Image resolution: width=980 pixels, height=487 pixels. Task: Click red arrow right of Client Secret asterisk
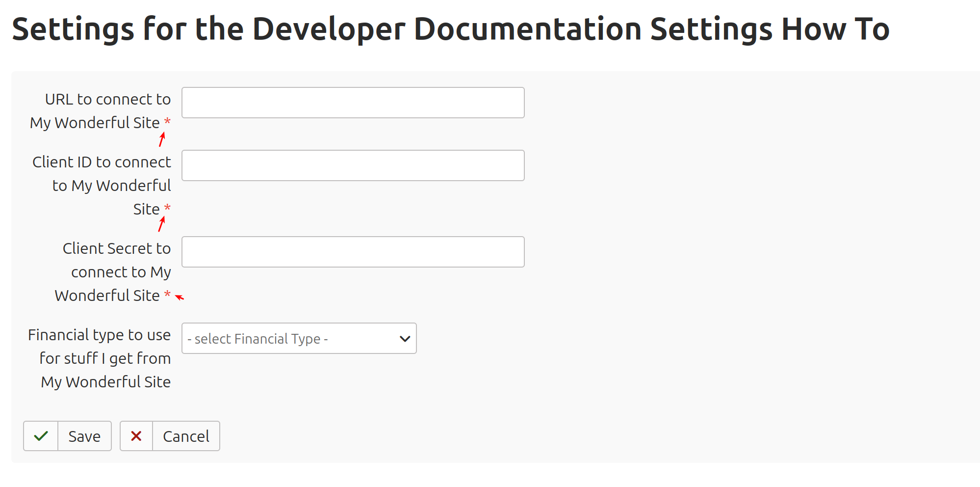click(180, 297)
